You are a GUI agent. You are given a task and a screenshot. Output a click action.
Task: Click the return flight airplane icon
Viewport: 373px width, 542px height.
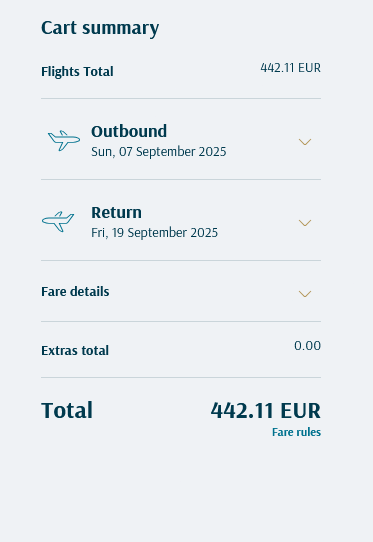(58, 221)
